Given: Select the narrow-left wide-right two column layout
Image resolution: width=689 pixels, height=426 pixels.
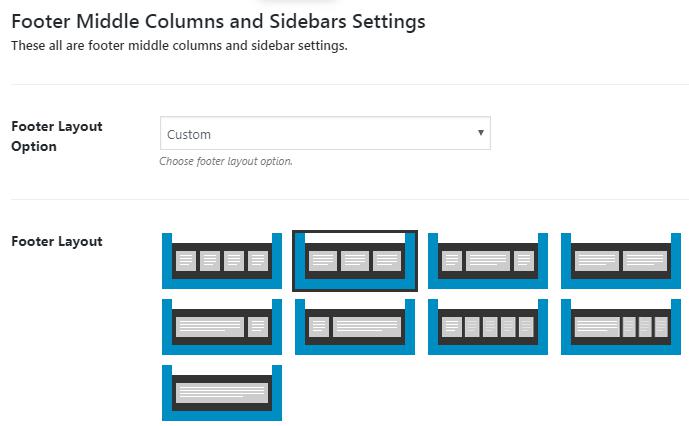Looking at the screenshot, I should tap(355, 326).
